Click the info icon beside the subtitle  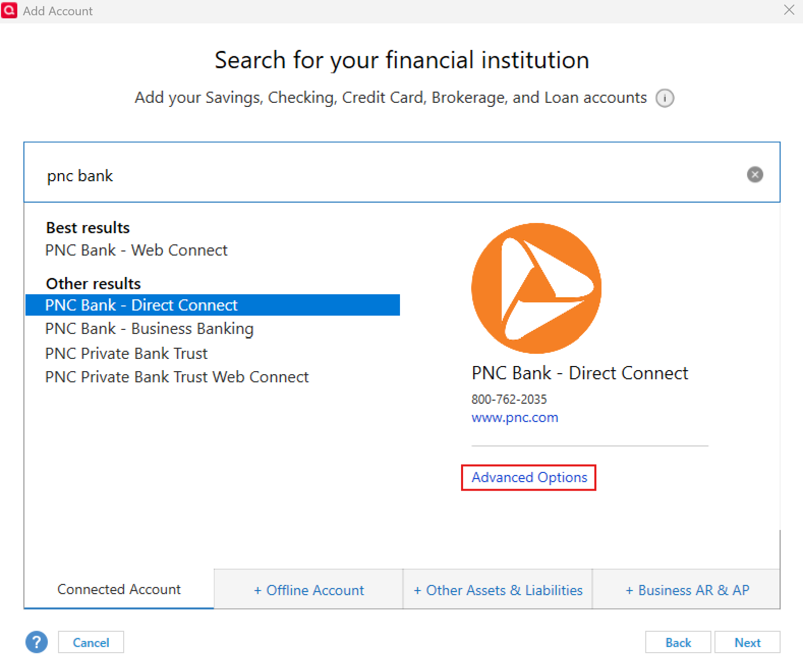(665, 98)
